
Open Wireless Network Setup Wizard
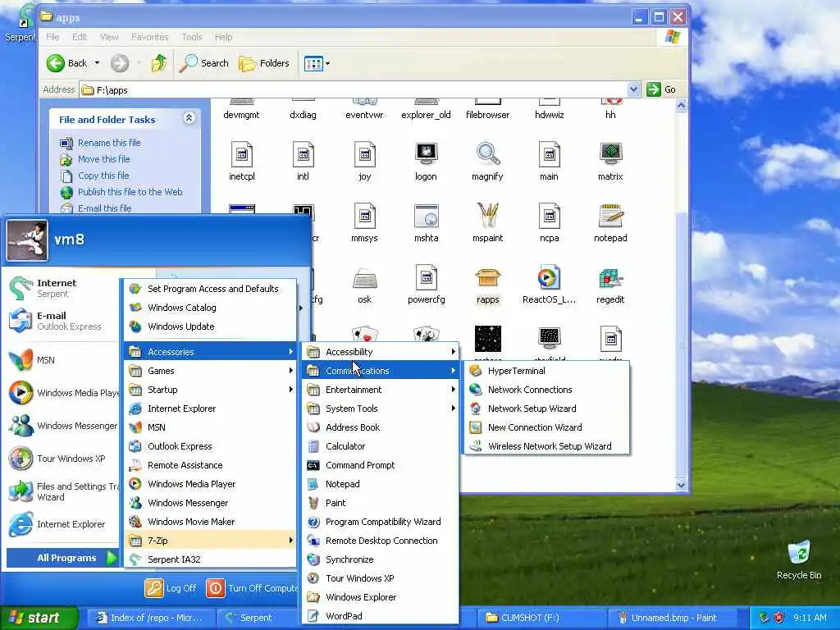[x=546, y=445]
